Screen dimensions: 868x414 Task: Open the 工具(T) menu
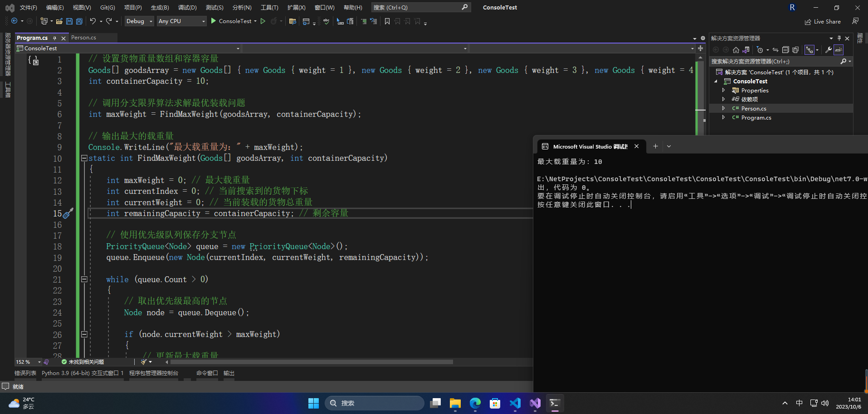click(269, 8)
